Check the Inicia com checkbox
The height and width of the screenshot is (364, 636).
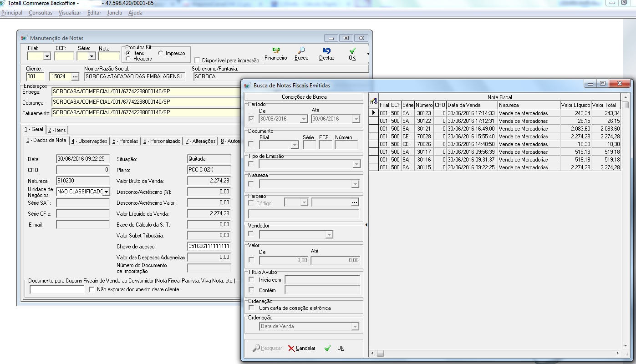click(251, 280)
